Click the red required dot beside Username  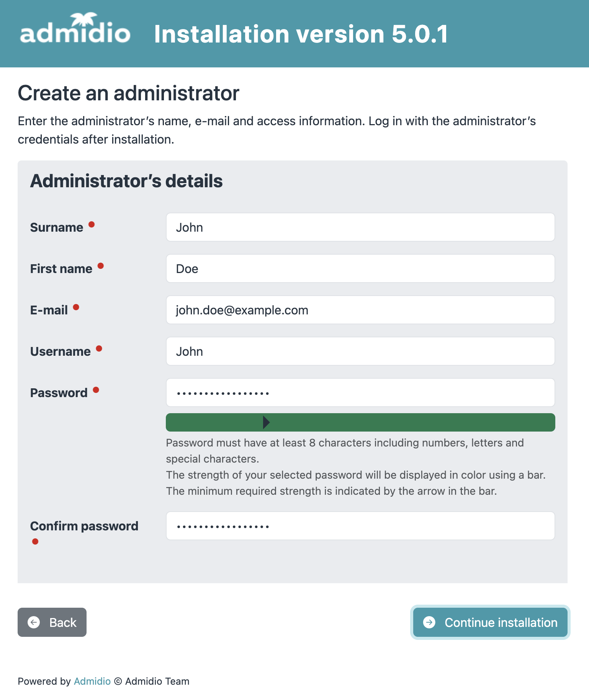99,348
